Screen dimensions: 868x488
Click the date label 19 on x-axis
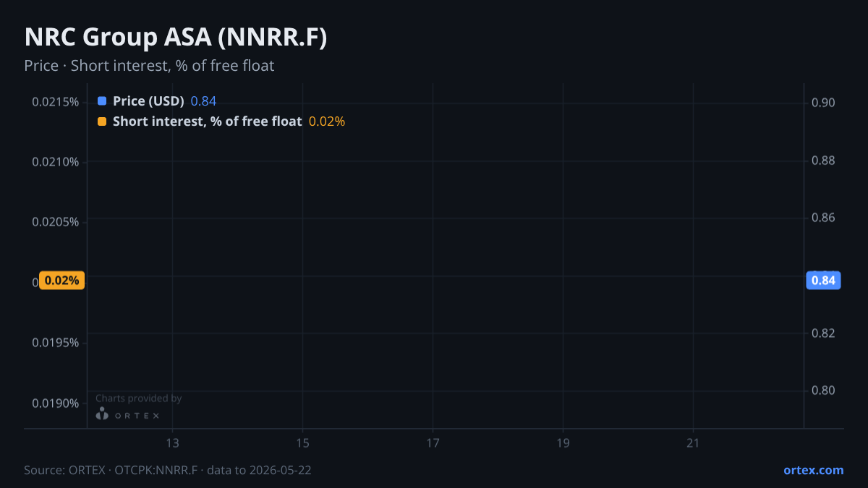(x=563, y=443)
